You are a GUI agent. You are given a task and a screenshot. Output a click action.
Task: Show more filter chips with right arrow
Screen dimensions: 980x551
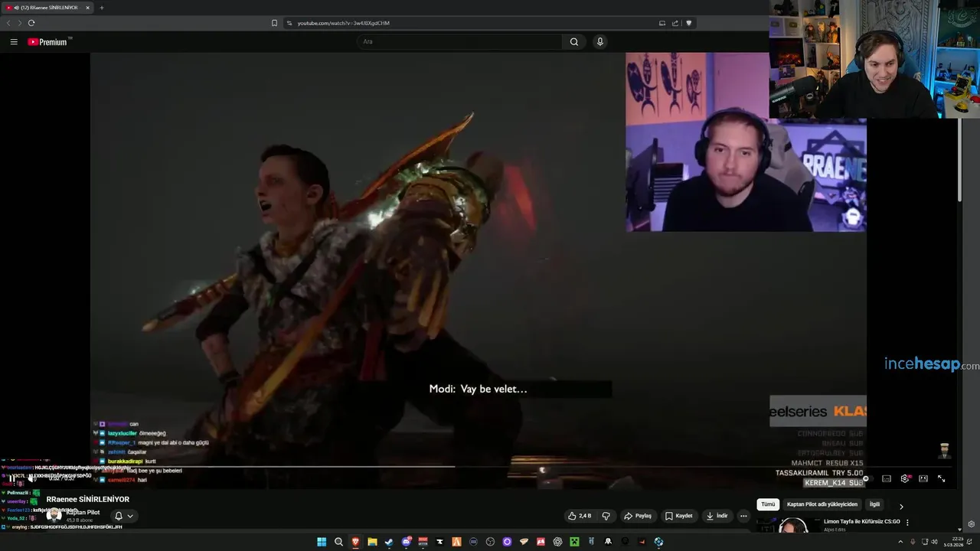(x=901, y=507)
